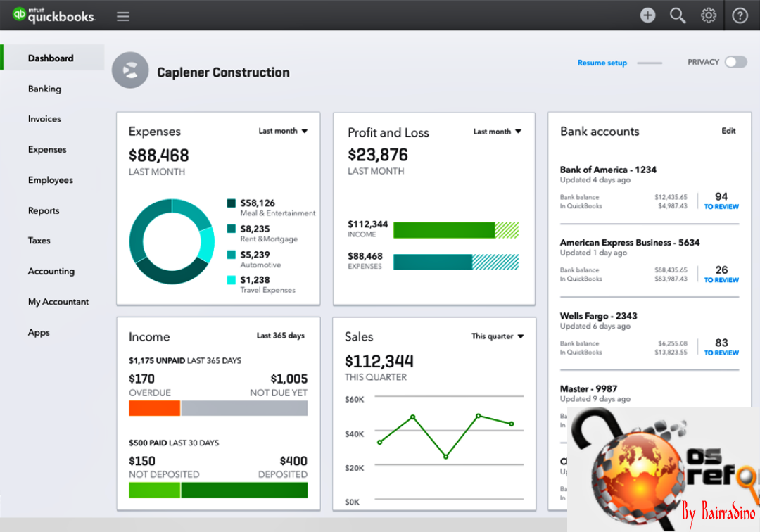The image size is (760, 532).
Task: Click TO REVIEW for American Express Business
Action: pyautogui.click(x=721, y=280)
